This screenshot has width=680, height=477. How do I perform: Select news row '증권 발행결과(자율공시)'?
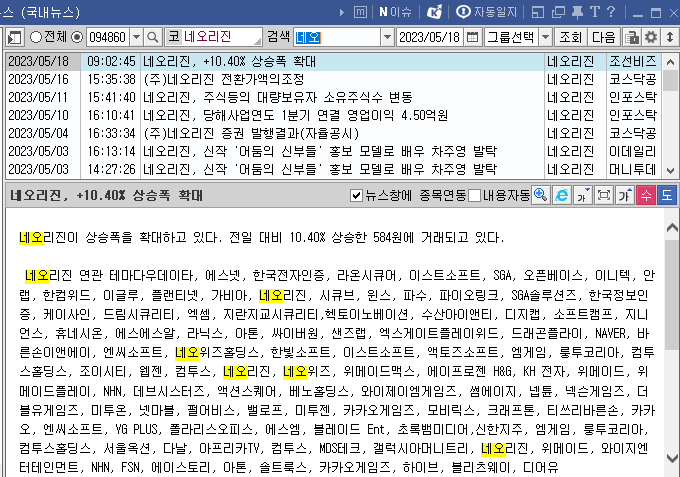coord(333,133)
